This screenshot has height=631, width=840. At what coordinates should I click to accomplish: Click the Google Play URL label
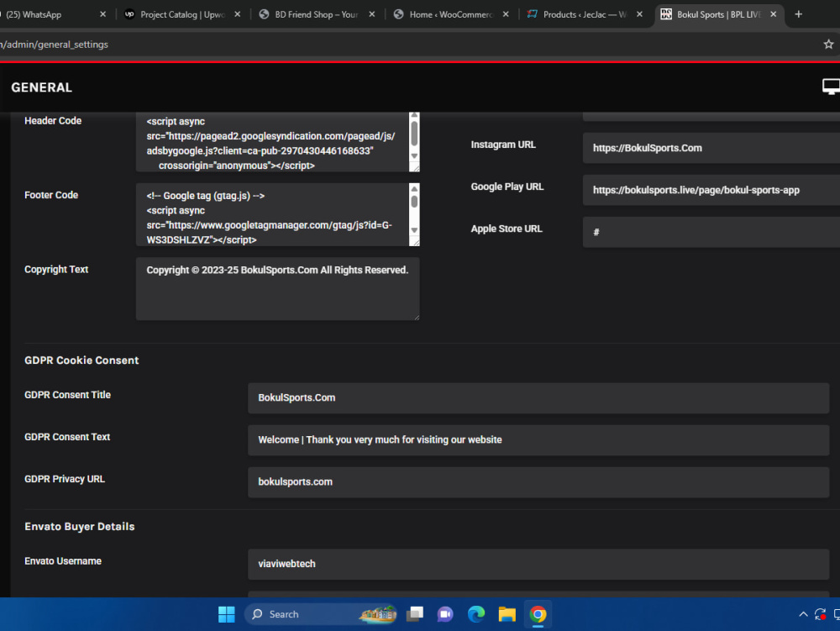(507, 187)
